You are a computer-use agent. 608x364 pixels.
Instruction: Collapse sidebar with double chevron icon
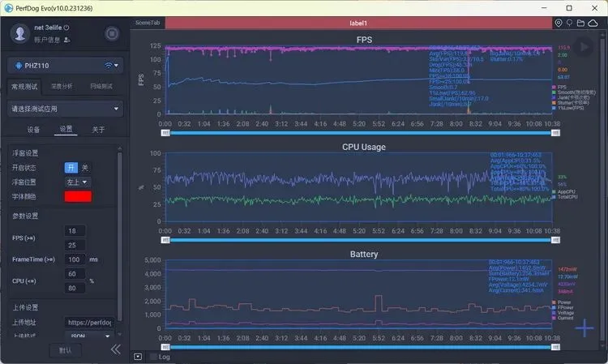(x=116, y=349)
